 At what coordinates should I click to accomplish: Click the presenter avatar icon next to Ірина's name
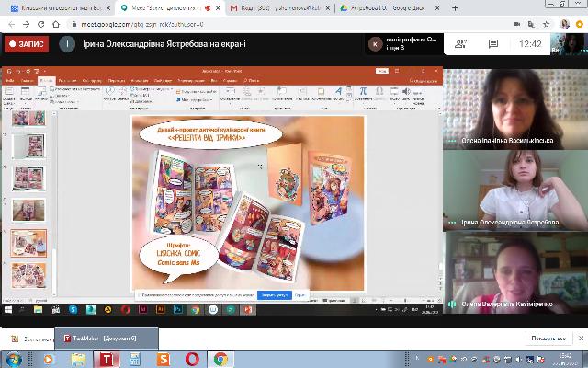pos(67,43)
